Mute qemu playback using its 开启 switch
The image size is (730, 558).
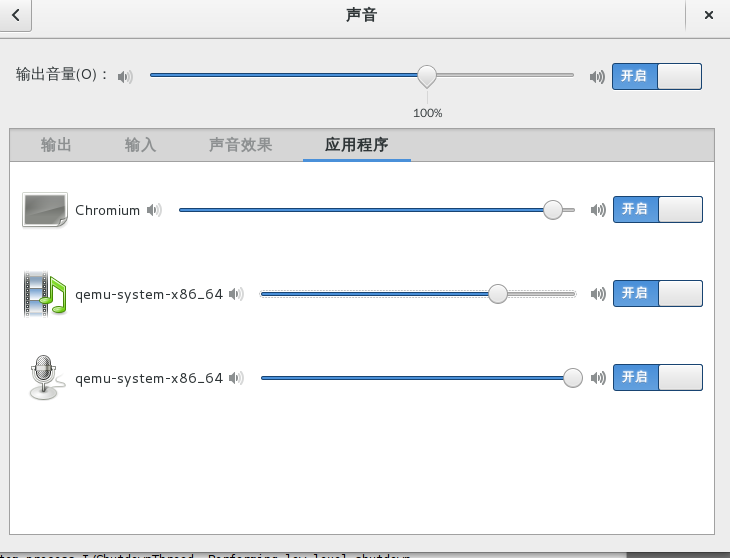(657, 294)
